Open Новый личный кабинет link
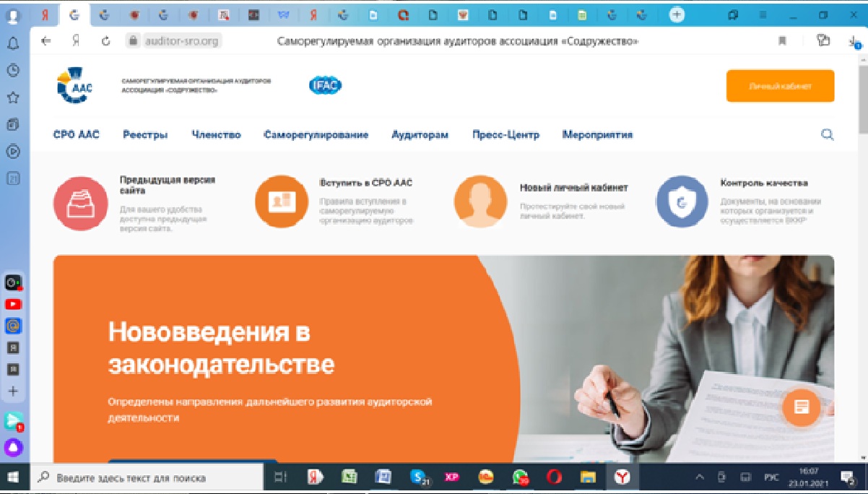The width and height of the screenshot is (868, 494). click(573, 187)
